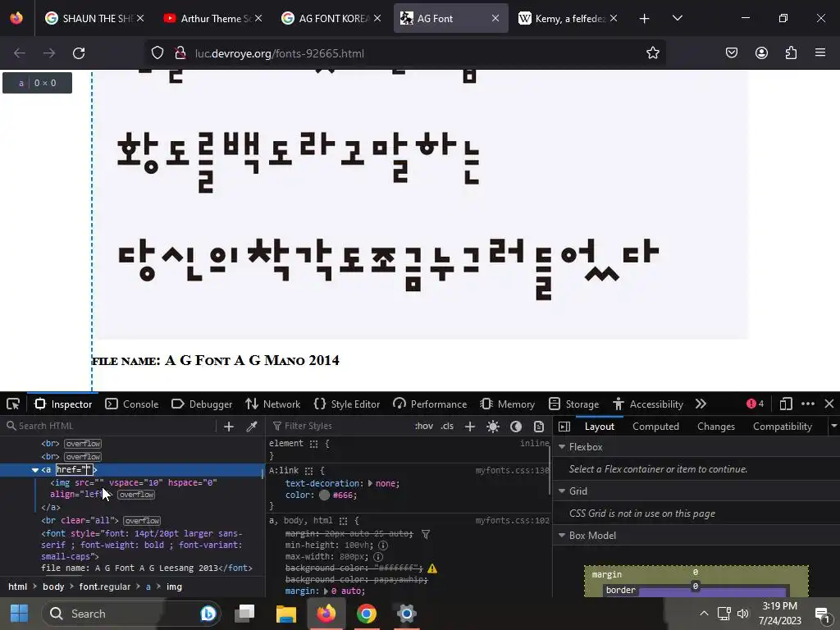The height and width of the screenshot is (630, 840).
Task: Select the Compatibility sidebar tab
Action: [x=782, y=427]
